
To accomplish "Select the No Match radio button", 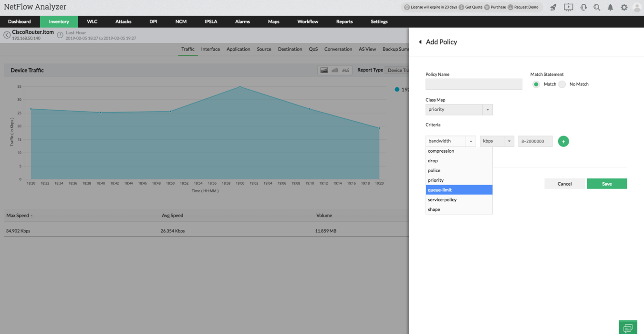I will [x=562, y=84].
